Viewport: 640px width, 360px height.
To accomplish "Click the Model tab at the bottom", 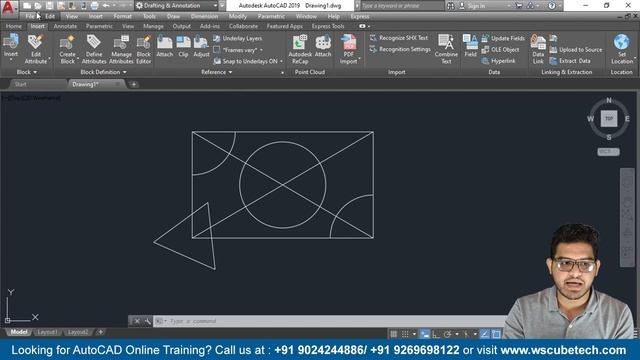I will (x=18, y=332).
